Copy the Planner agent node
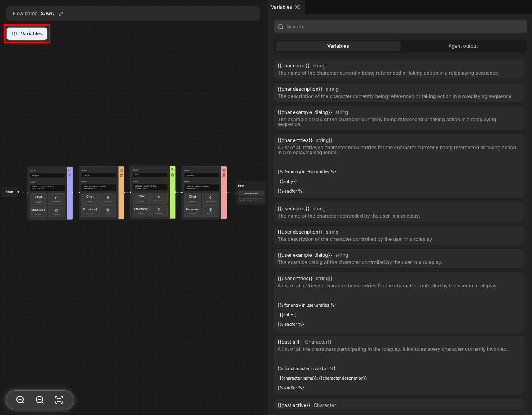Screen dimensions: 532x415 pos(121,170)
